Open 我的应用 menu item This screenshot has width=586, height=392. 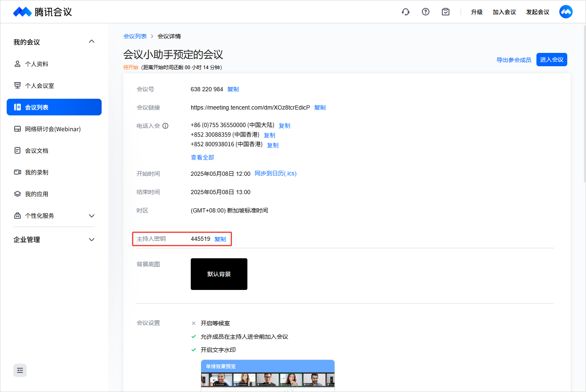54,194
